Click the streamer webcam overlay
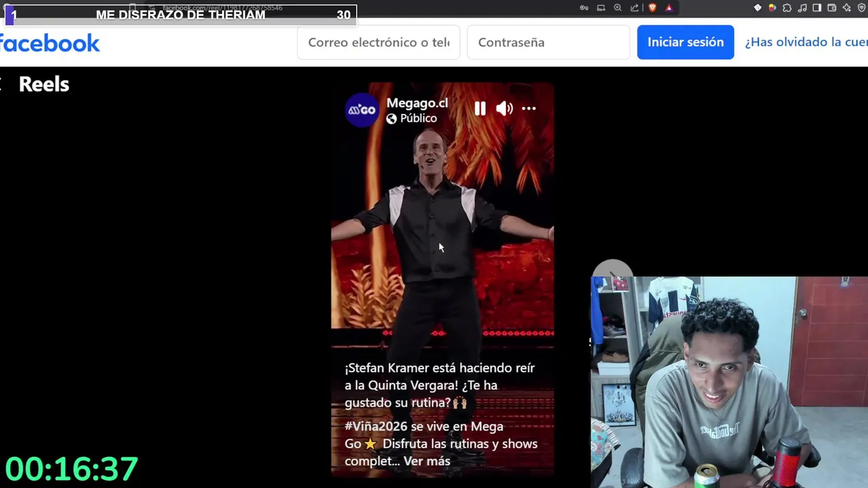 point(729,382)
